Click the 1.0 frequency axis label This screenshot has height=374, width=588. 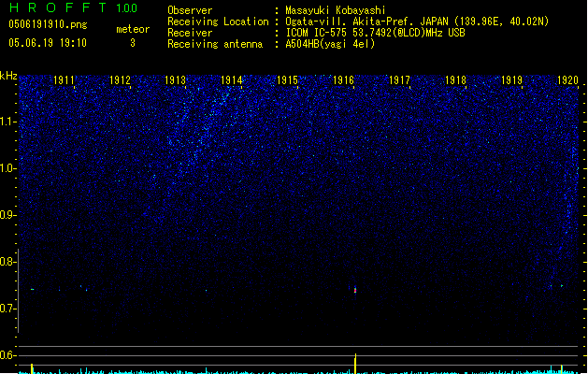coord(7,168)
